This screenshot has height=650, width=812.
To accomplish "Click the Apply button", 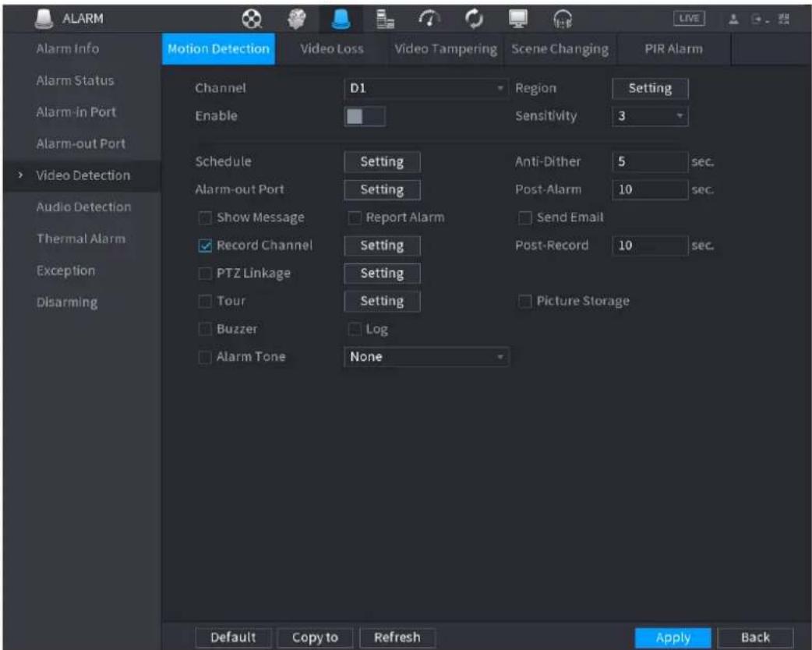I will coord(673,638).
